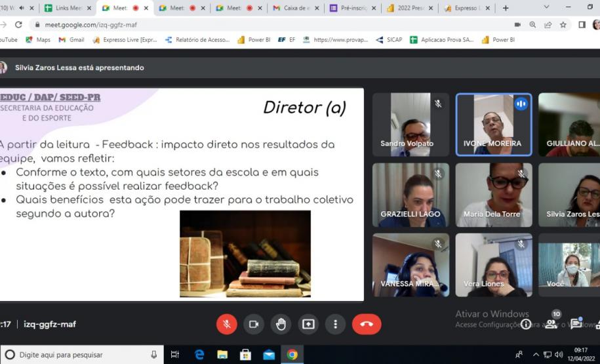
Task: Toggle the camera button off
Action: [254, 324]
